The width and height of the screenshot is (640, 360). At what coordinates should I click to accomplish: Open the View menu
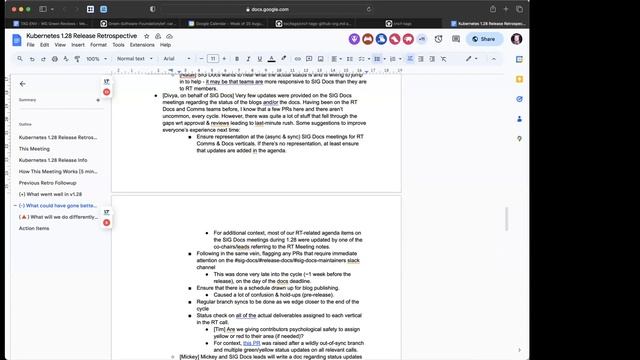[60, 45]
